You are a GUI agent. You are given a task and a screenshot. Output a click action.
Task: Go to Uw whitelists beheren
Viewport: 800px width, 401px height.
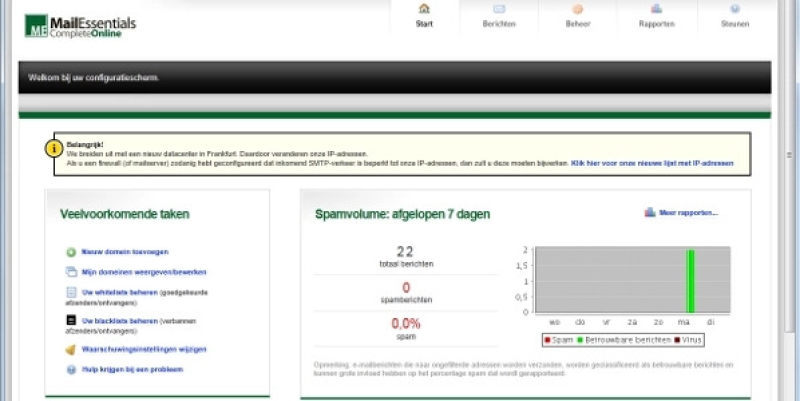[x=119, y=292]
